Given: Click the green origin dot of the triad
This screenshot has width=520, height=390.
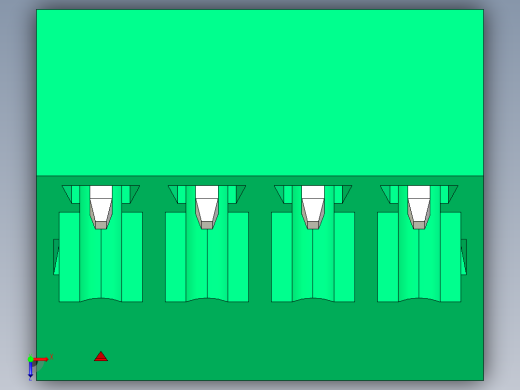Looking at the screenshot, I should tap(31, 359).
